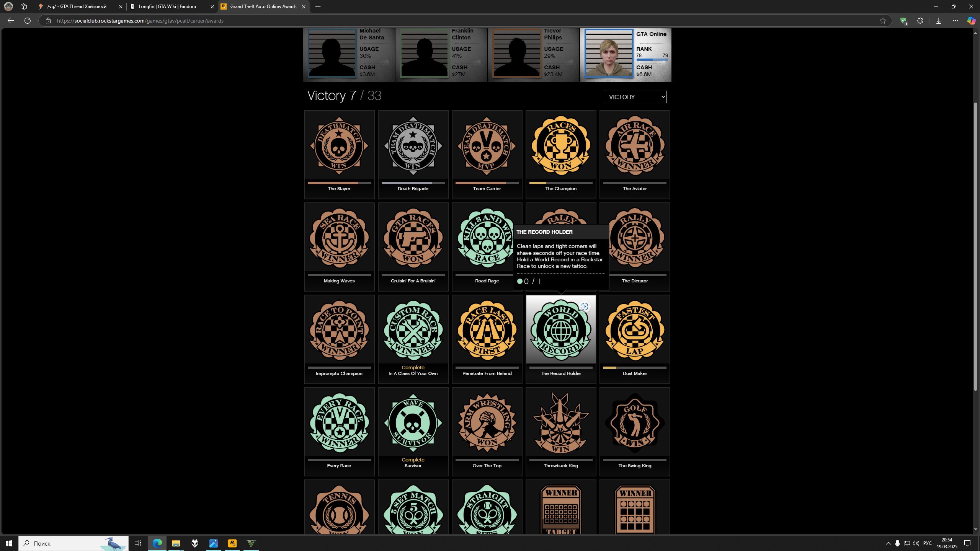Open the Death Brigade award badge
The image size is (980, 551).
[x=413, y=146]
